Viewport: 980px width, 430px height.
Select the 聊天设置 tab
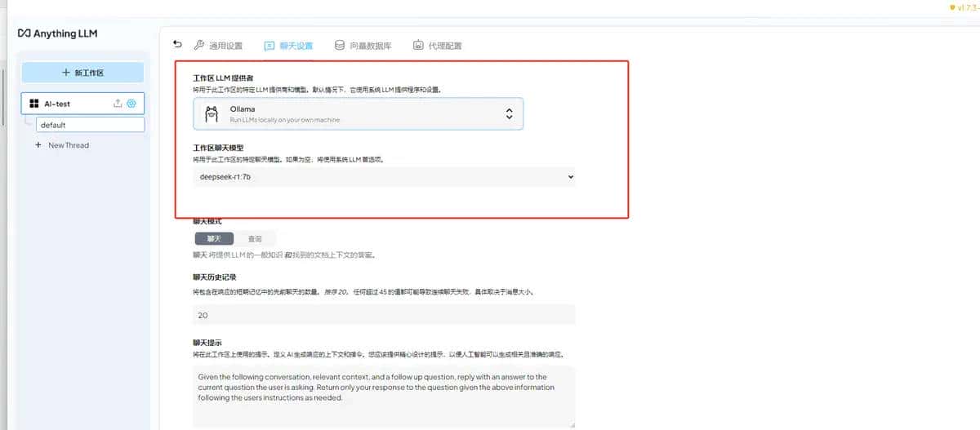[288, 46]
